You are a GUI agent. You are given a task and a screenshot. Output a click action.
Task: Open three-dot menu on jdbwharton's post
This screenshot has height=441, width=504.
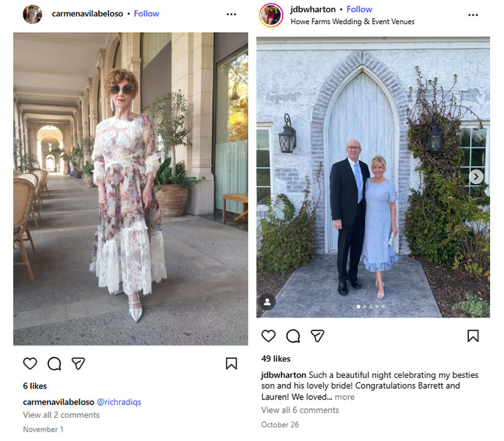(x=473, y=14)
